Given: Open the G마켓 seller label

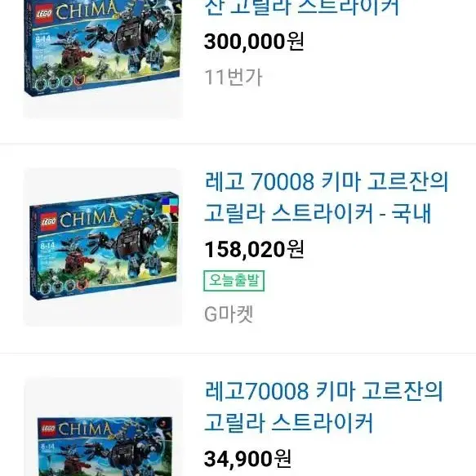Looking at the screenshot, I should pos(229,314).
